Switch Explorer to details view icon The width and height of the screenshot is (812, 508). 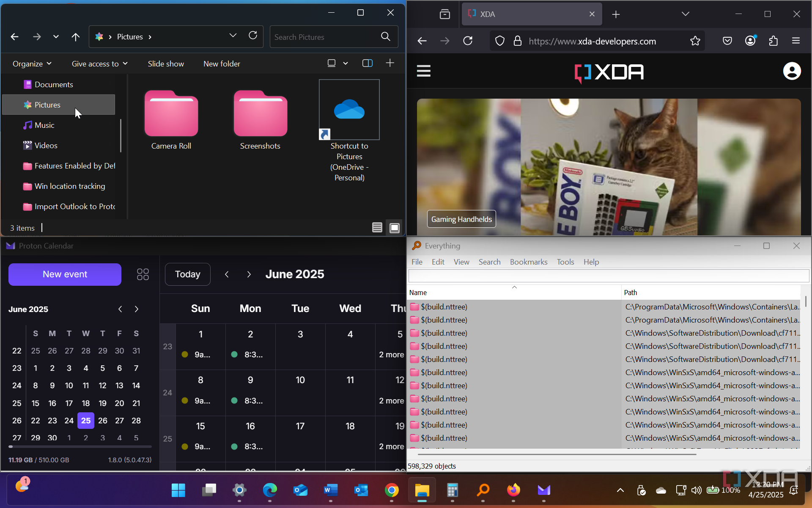coord(377,228)
